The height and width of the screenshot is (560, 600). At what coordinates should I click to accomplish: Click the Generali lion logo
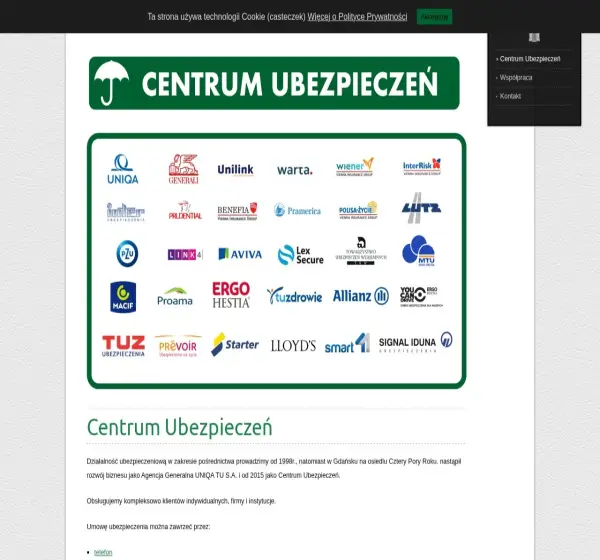click(183, 169)
